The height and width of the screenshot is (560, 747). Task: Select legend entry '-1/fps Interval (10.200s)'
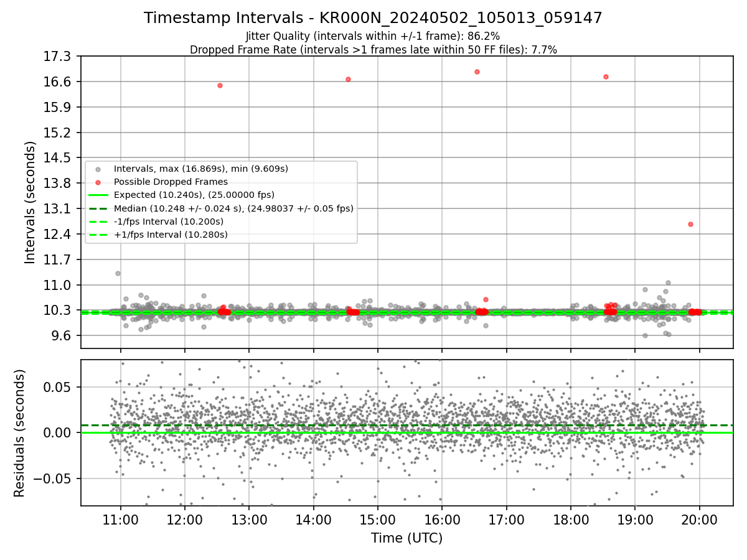169,222
